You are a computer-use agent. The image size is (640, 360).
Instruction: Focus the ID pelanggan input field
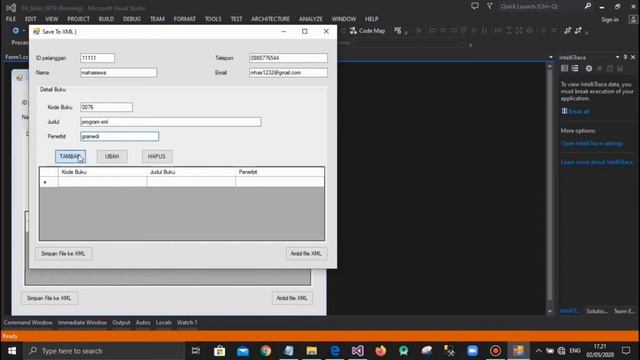(97, 58)
